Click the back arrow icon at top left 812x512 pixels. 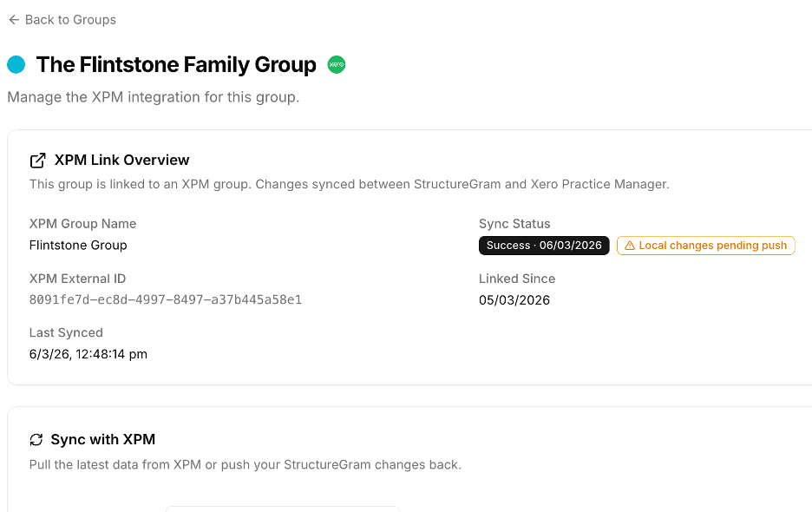click(12, 19)
